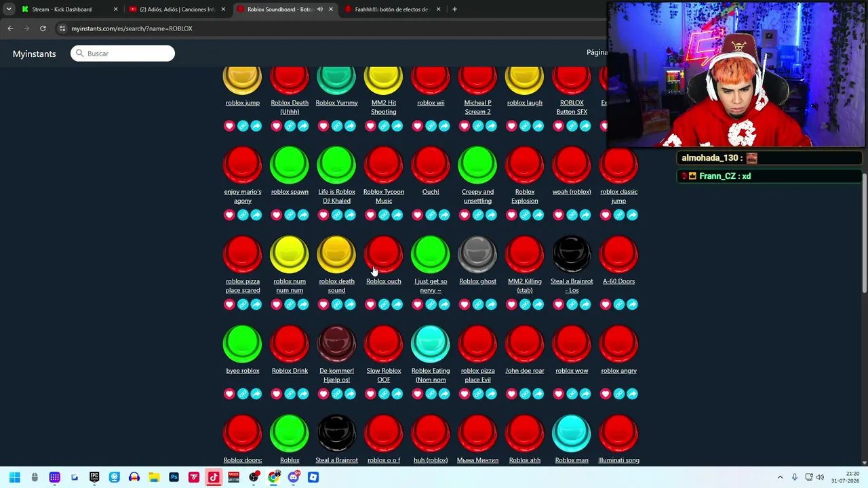Click the address bar URL
The width and height of the screenshot is (868, 488).
click(132, 28)
